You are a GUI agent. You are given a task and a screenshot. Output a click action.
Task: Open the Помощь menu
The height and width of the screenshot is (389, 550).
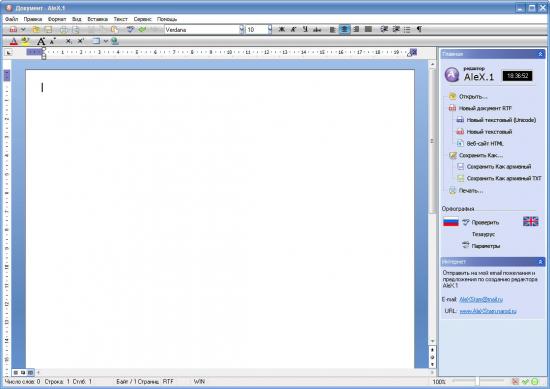coord(167,19)
